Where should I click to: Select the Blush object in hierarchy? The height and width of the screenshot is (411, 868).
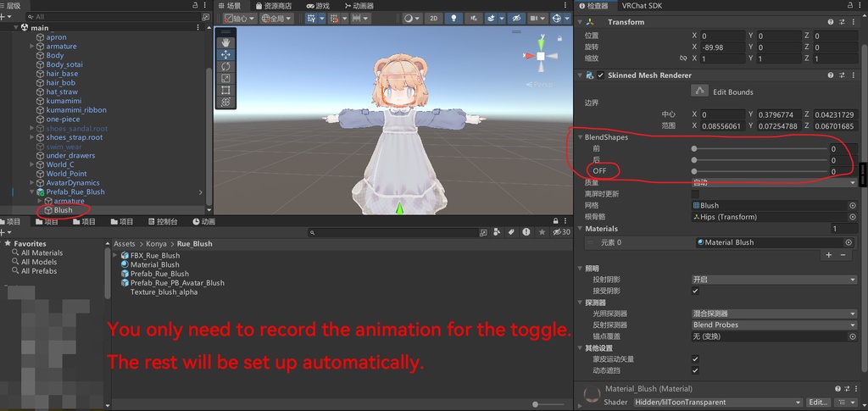(63, 210)
